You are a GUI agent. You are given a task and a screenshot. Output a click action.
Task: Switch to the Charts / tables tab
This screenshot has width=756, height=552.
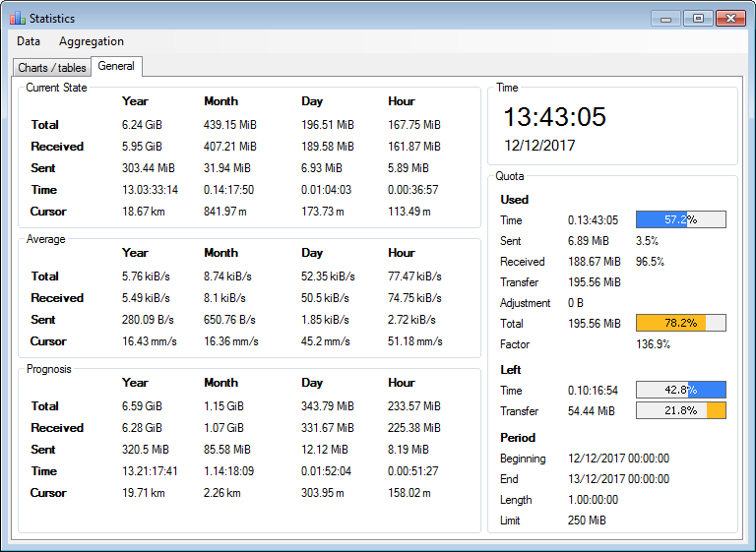coord(52,68)
